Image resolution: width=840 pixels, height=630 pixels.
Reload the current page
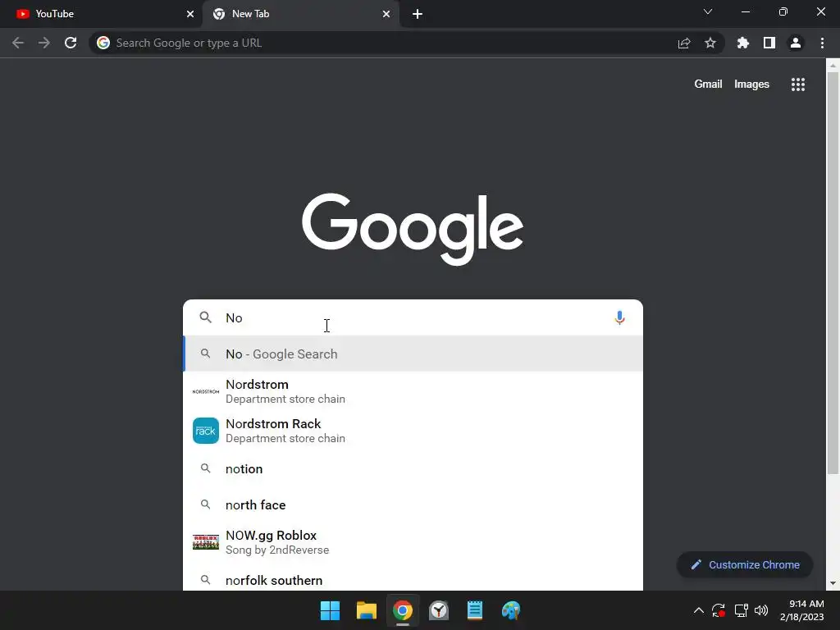pos(71,43)
